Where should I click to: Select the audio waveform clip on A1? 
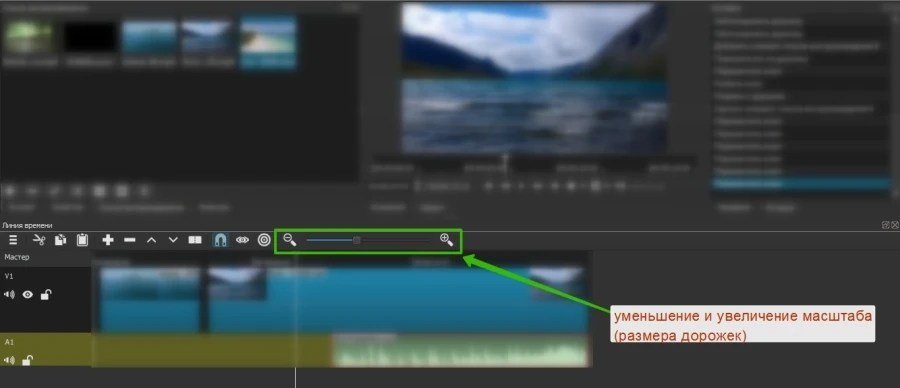click(x=461, y=350)
